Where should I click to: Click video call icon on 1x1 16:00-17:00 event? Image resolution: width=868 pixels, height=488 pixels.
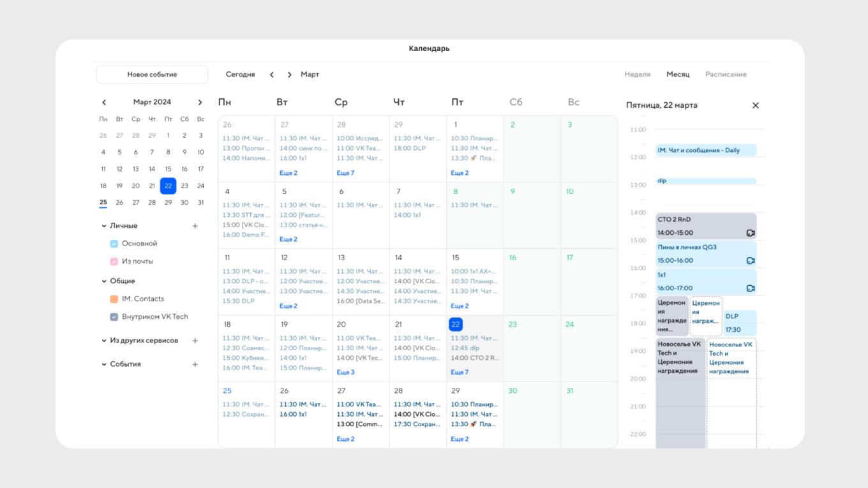click(x=751, y=288)
